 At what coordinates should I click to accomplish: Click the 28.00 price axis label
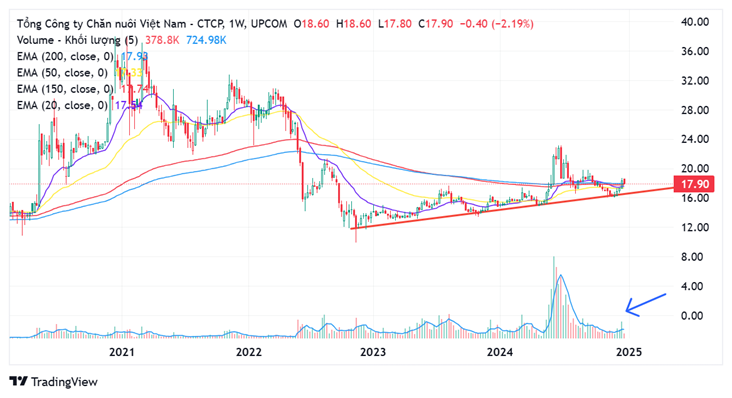click(x=695, y=110)
